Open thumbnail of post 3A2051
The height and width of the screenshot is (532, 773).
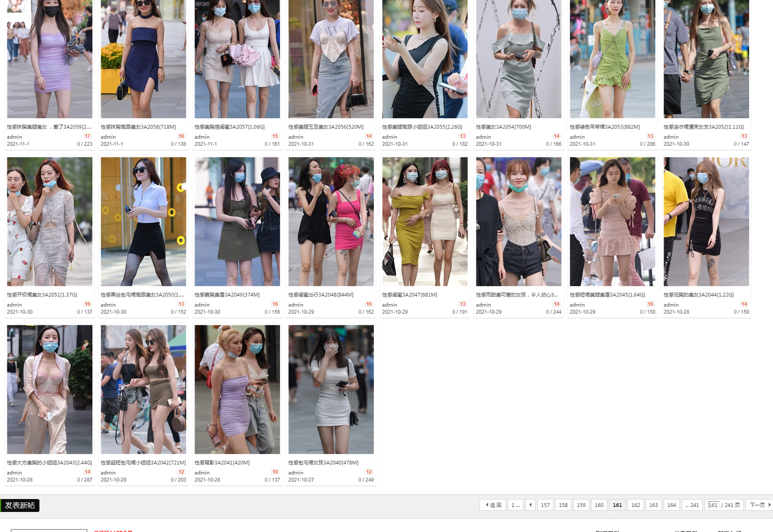50,221
